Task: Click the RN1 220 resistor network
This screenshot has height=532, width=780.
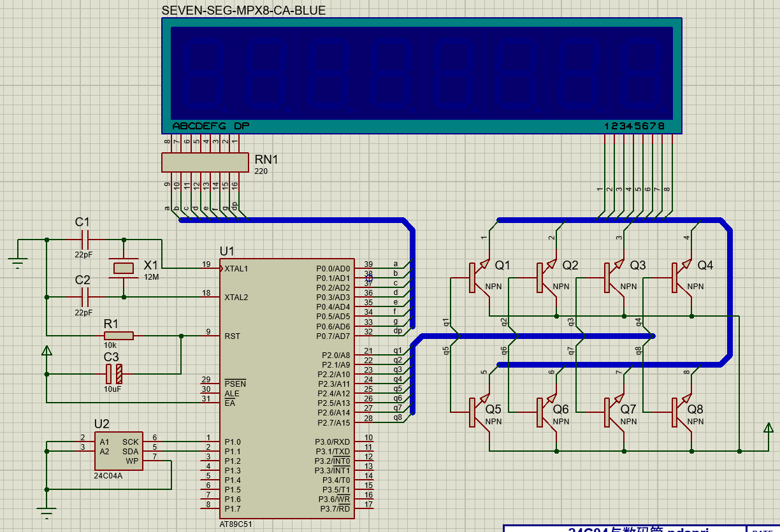Action: [x=205, y=162]
